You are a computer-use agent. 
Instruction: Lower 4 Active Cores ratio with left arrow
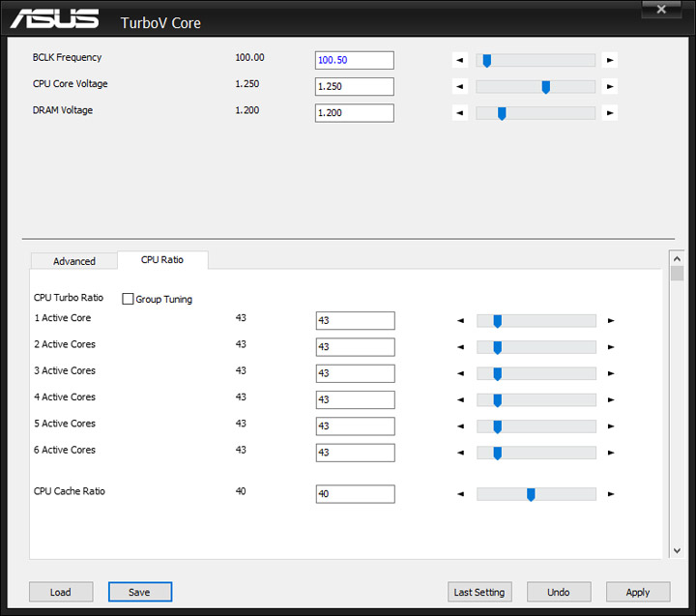(x=461, y=399)
